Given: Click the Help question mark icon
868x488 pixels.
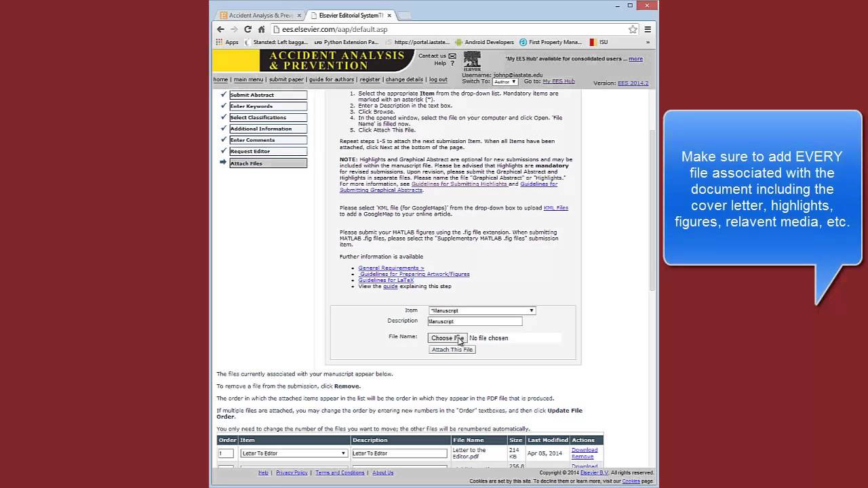Looking at the screenshot, I should coord(452,64).
